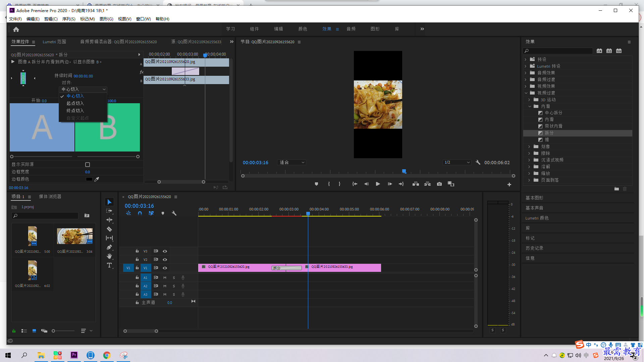This screenshot has height=362, width=644.
Task: Open the Lumetri 颜色 panel
Action: 537,218
